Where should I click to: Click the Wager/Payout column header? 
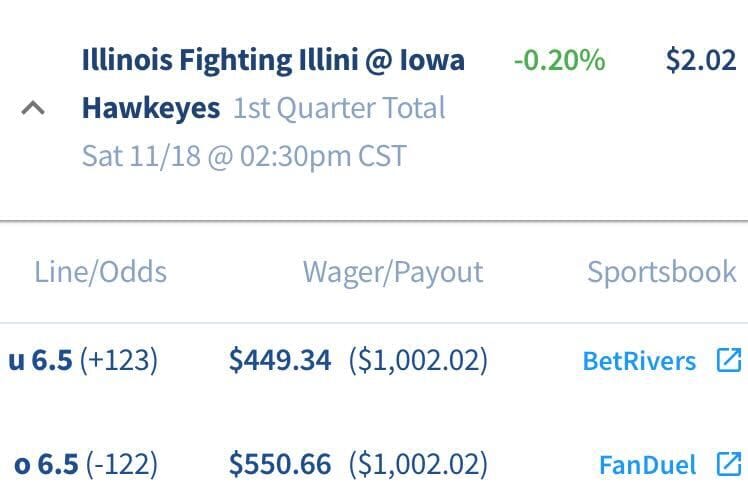(393, 272)
